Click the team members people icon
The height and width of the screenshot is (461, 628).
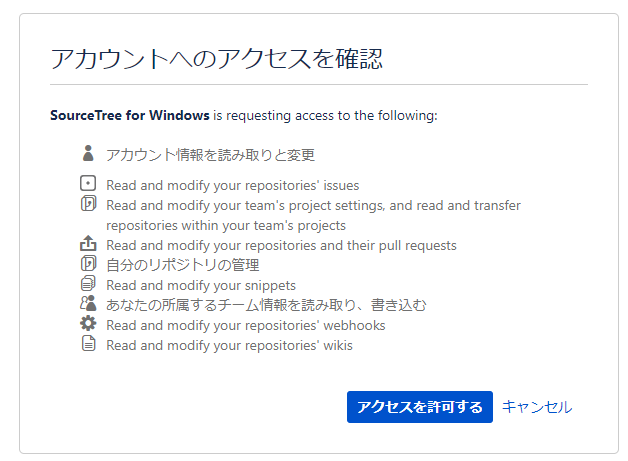88,303
